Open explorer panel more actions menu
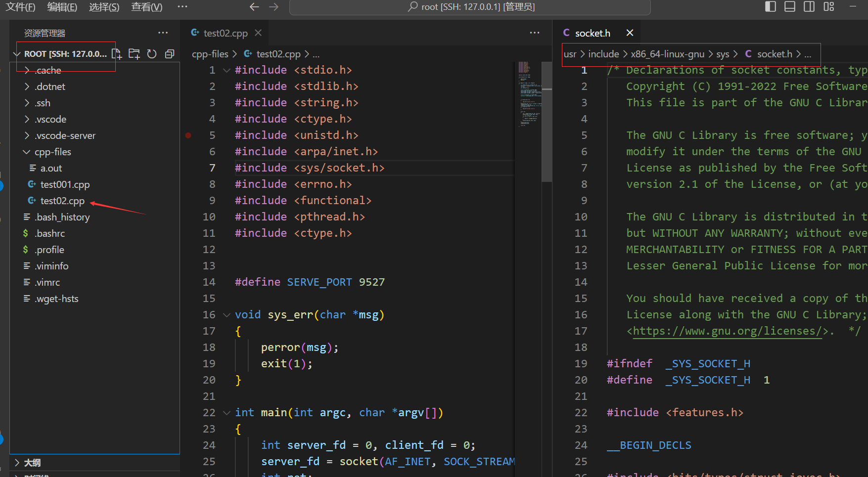 point(163,33)
